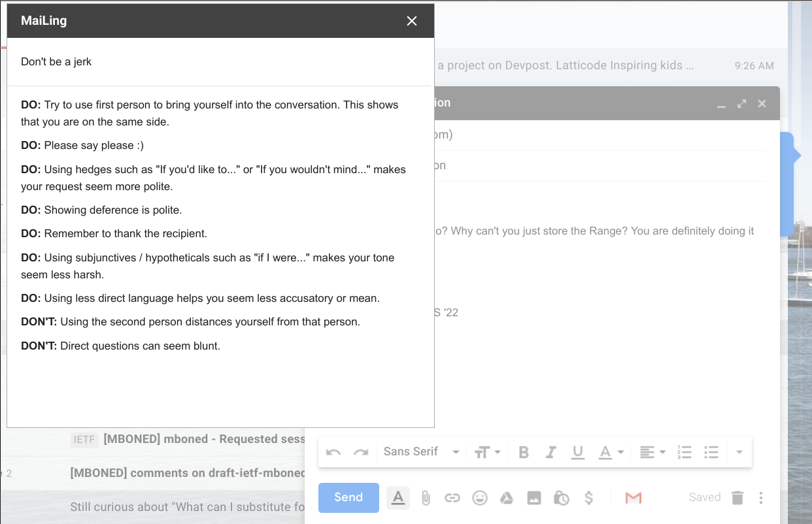Insert a photo
Viewport: 812px width, 524px height.
click(x=534, y=498)
